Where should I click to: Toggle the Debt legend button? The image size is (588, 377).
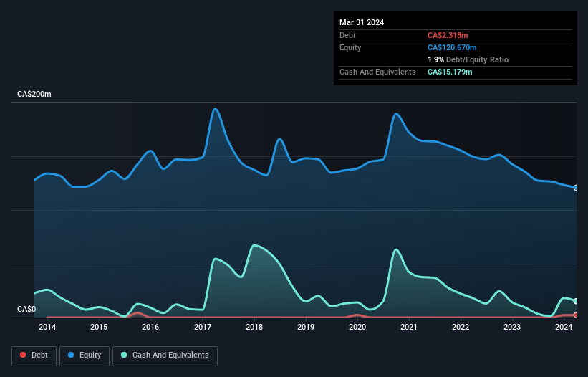click(x=34, y=355)
